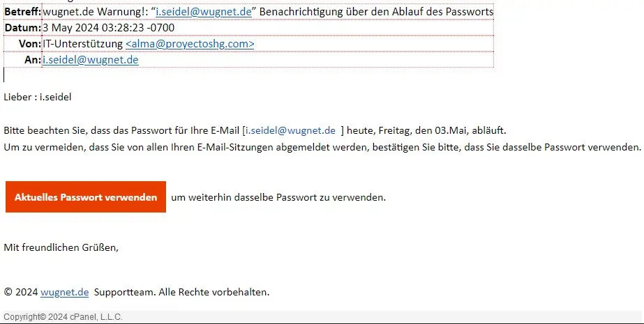The image size is (644, 324).
Task: Click the date value "3 May 2024 03:28:23 -0700"
Action: tap(108, 28)
